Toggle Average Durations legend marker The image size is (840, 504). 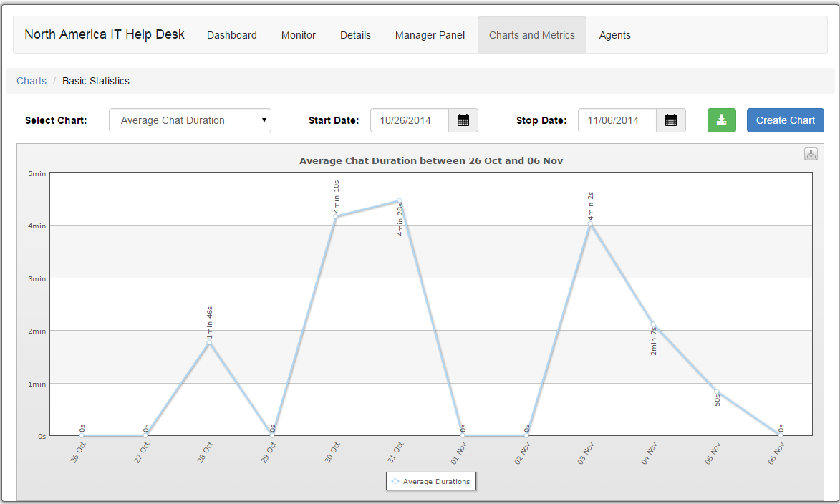coord(395,482)
